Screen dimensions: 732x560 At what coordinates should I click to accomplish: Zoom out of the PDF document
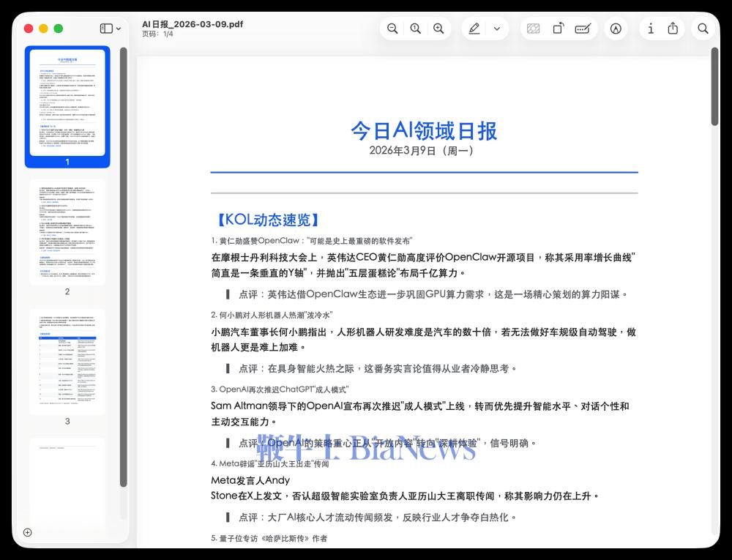392,29
